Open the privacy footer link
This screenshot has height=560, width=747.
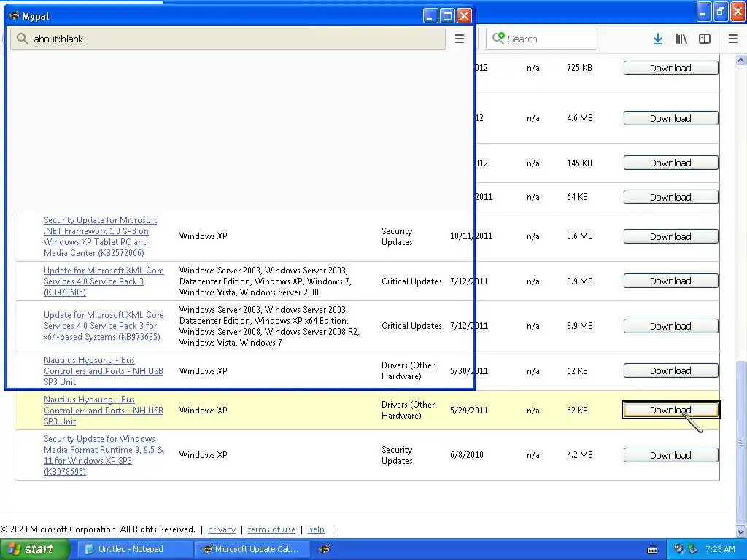[222, 529]
